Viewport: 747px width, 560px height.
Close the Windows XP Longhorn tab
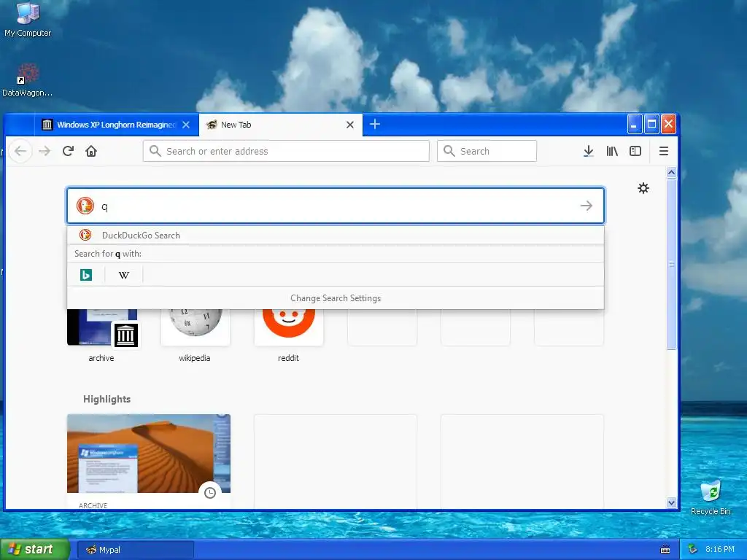pos(186,125)
